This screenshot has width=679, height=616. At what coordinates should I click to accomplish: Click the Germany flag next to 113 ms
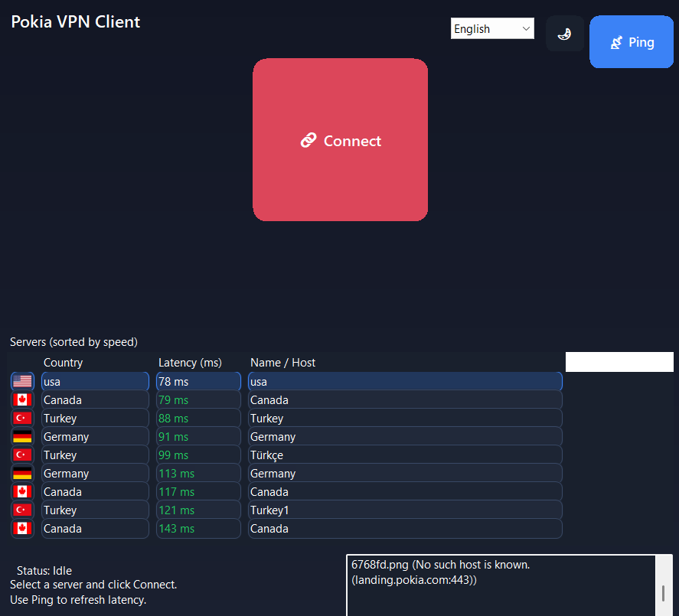[22, 473]
